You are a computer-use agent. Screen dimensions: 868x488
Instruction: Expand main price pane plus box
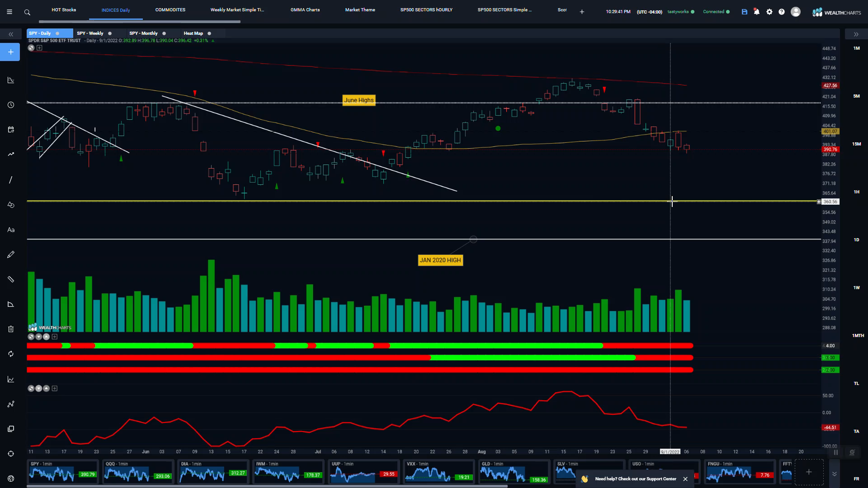coord(39,48)
